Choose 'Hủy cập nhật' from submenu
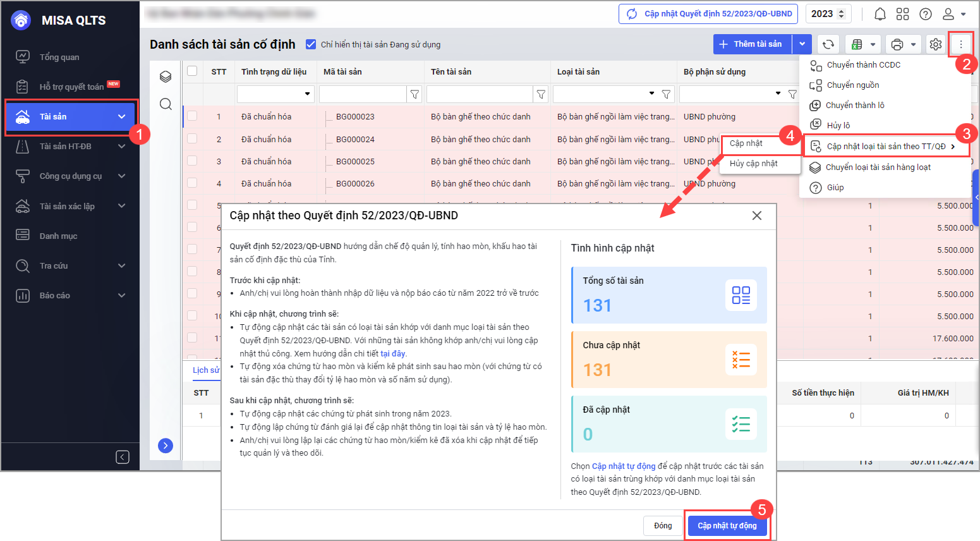This screenshot has width=980, height=541. point(753,163)
